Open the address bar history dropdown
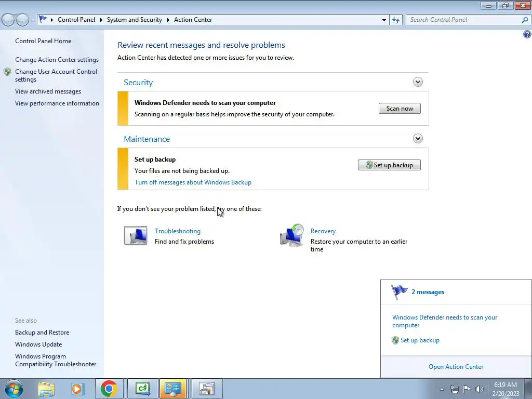This screenshot has width=532, height=399. coord(384,20)
